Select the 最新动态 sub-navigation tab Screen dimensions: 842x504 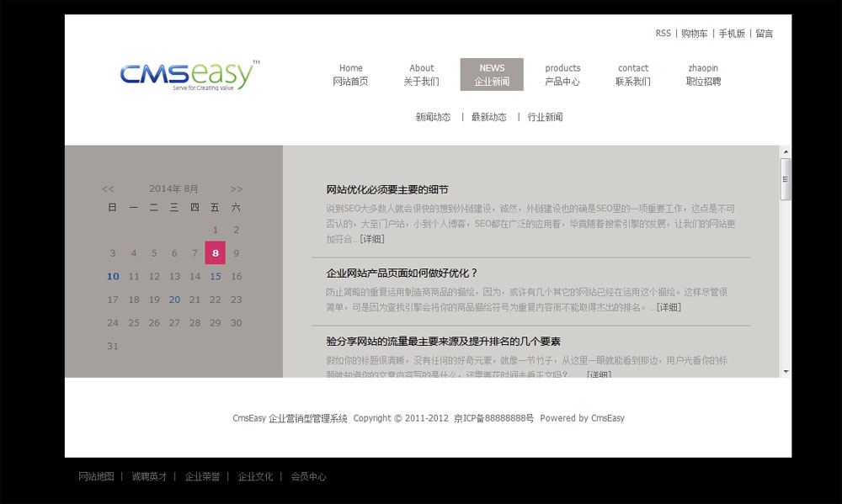[488, 118]
